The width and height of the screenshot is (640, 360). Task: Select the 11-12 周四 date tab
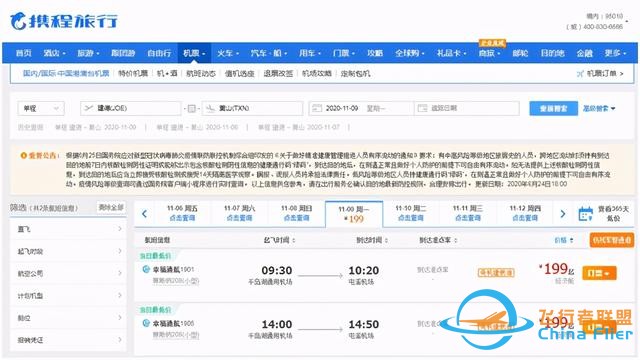[x=525, y=213]
